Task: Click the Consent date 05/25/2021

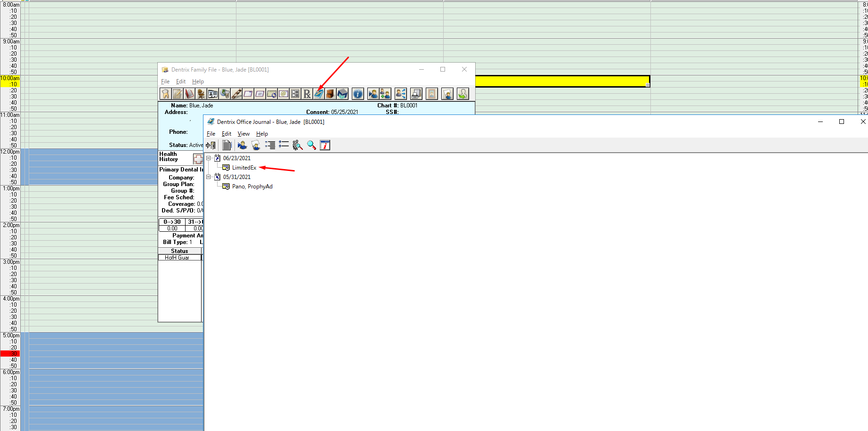Action: click(344, 112)
